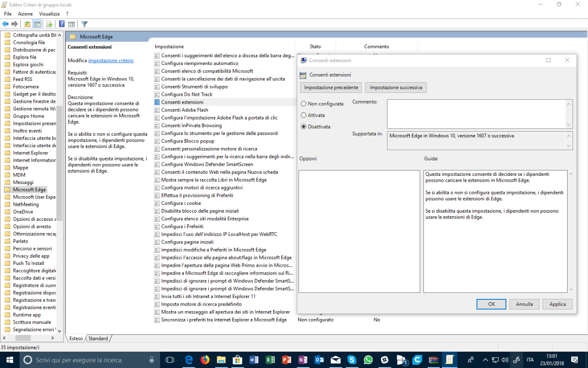Open WinRAR from the taskbar

[433, 360]
